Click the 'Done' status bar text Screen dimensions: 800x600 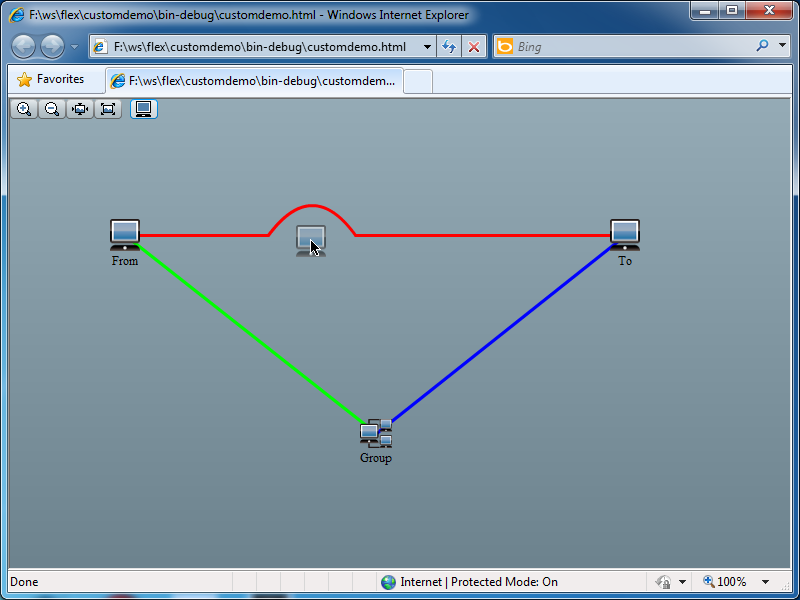coord(24,582)
